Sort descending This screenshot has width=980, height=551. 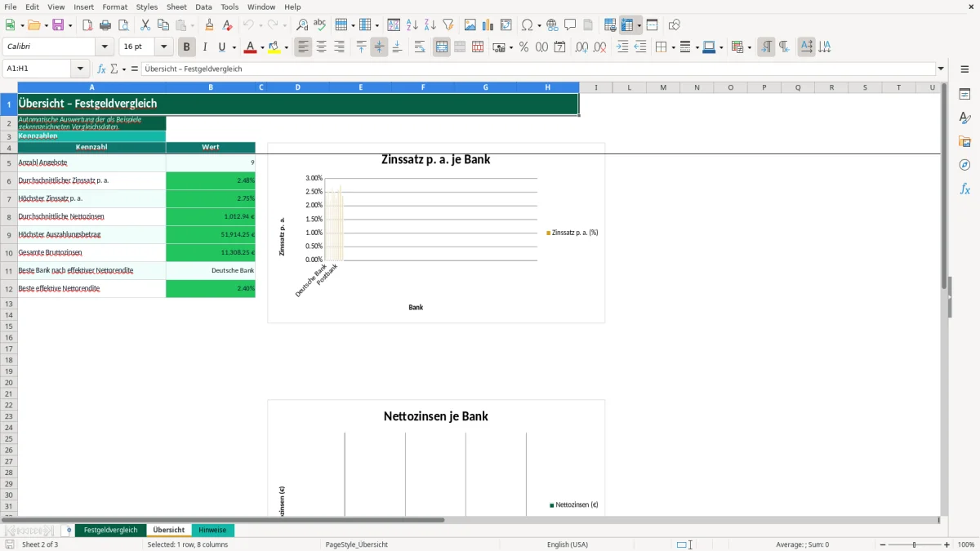(x=430, y=25)
